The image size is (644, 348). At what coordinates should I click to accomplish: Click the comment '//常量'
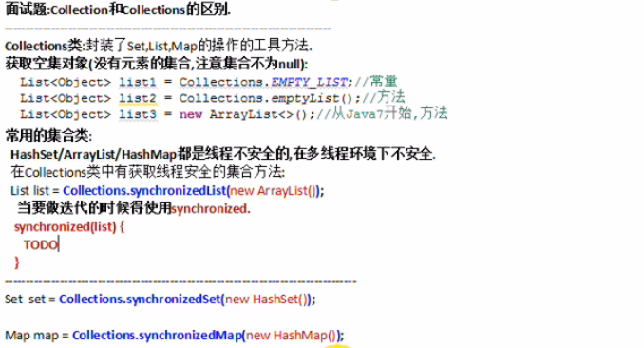coord(376,82)
